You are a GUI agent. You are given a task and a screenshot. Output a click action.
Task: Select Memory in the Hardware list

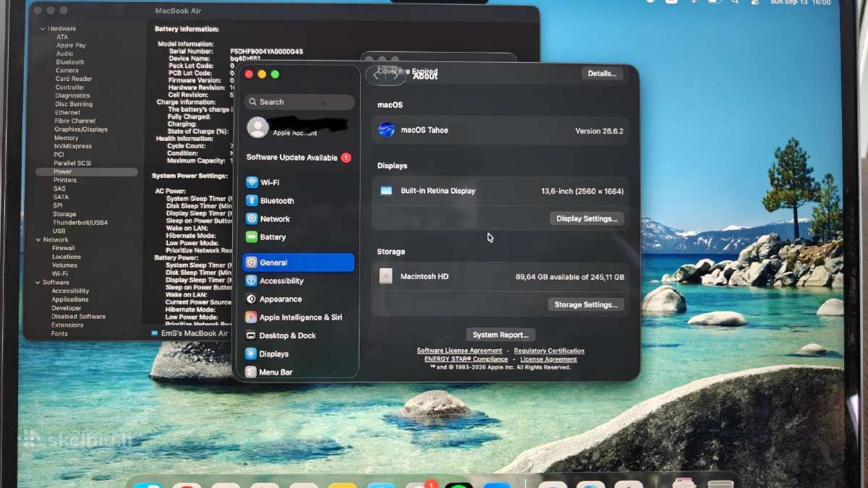(x=66, y=138)
